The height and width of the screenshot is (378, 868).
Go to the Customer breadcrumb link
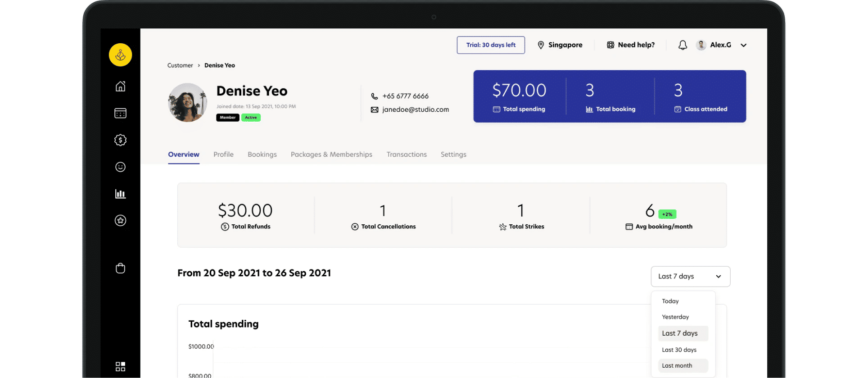click(x=180, y=65)
